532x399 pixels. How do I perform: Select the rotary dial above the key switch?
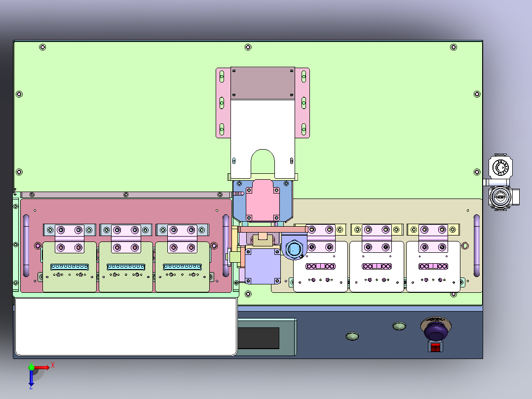point(500,167)
